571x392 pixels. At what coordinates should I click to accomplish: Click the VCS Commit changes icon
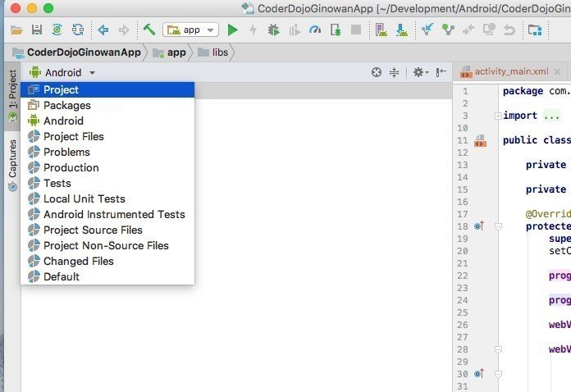[448, 30]
